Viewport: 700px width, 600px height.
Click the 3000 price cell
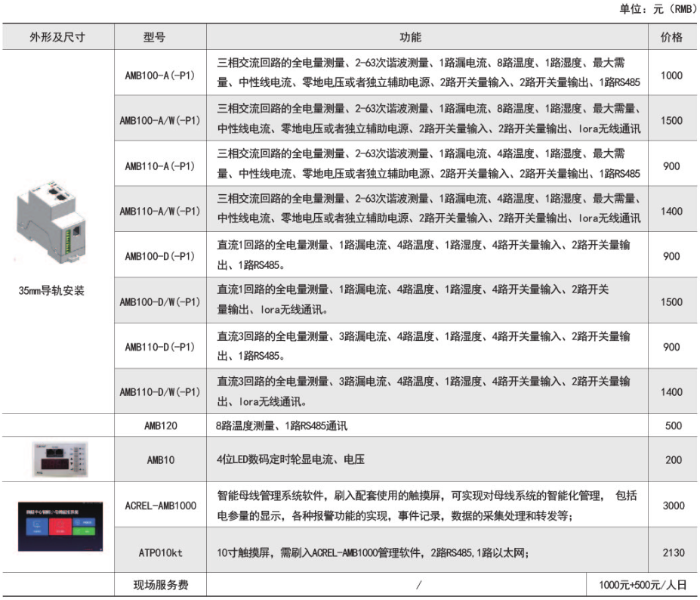[671, 505]
